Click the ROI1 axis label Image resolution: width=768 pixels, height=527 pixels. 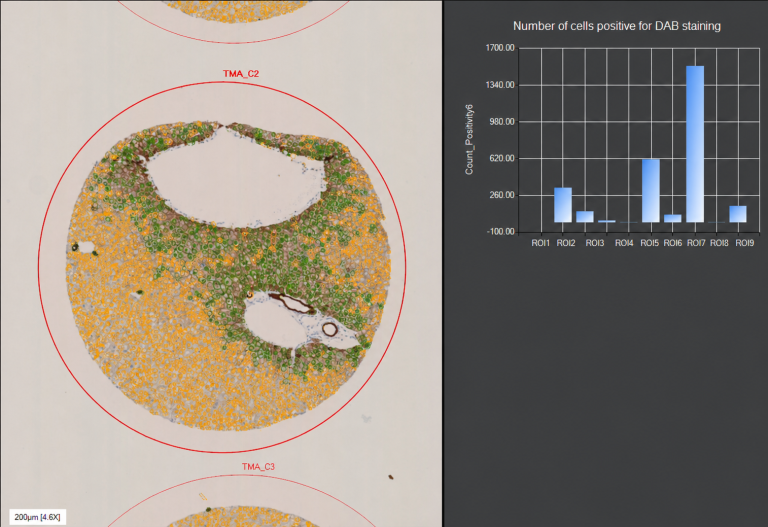point(541,243)
